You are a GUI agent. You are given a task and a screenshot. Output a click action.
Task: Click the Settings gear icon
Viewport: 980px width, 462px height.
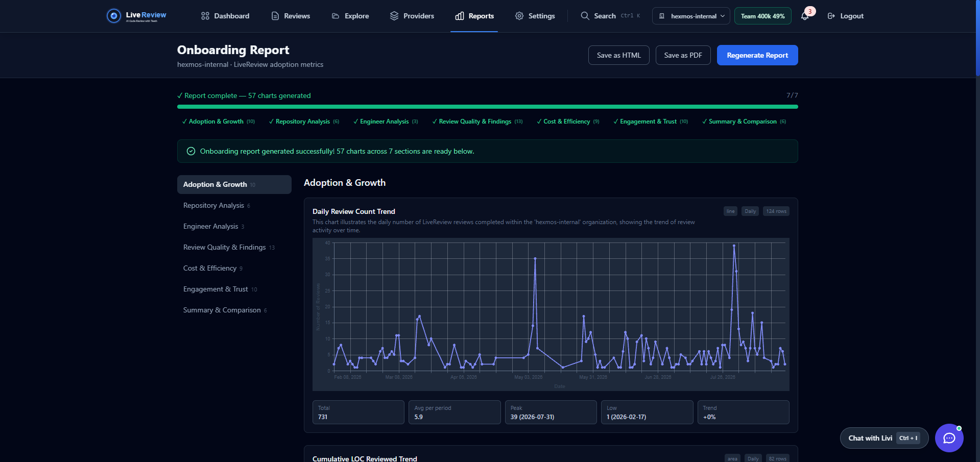coord(519,16)
